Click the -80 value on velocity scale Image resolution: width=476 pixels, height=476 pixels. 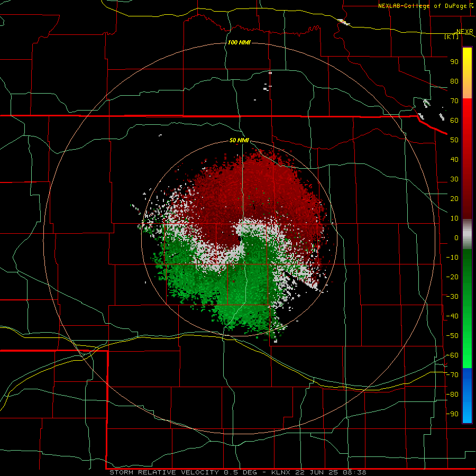click(x=452, y=395)
